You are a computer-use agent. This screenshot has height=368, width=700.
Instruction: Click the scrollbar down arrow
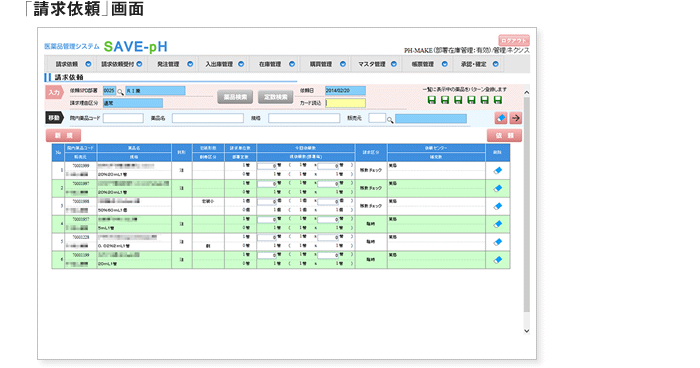tap(526, 331)
